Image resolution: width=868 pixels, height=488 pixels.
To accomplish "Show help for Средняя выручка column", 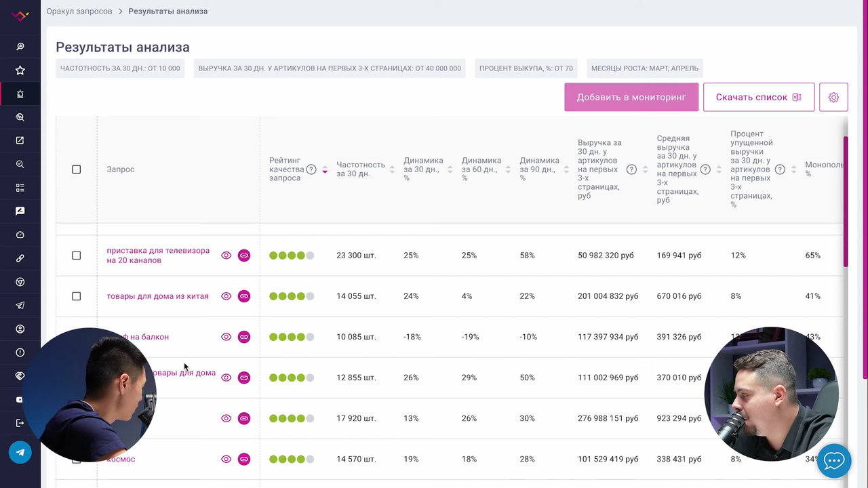I will click(705, 169).
